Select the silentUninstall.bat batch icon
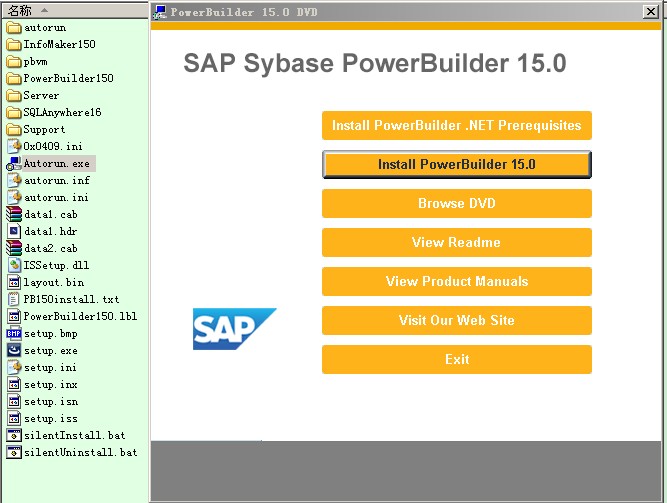The height and width of the screenshot is (503, 667). pos(14,452)
